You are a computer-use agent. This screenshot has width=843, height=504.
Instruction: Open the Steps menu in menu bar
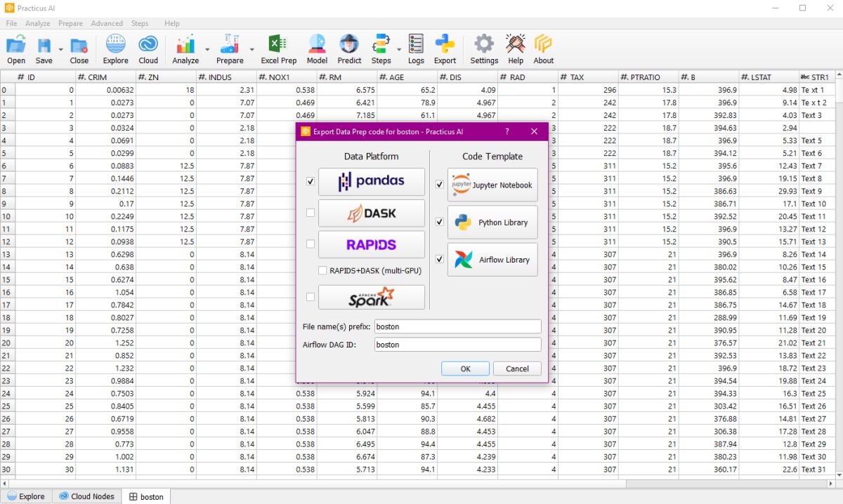(x=140, y=23)
